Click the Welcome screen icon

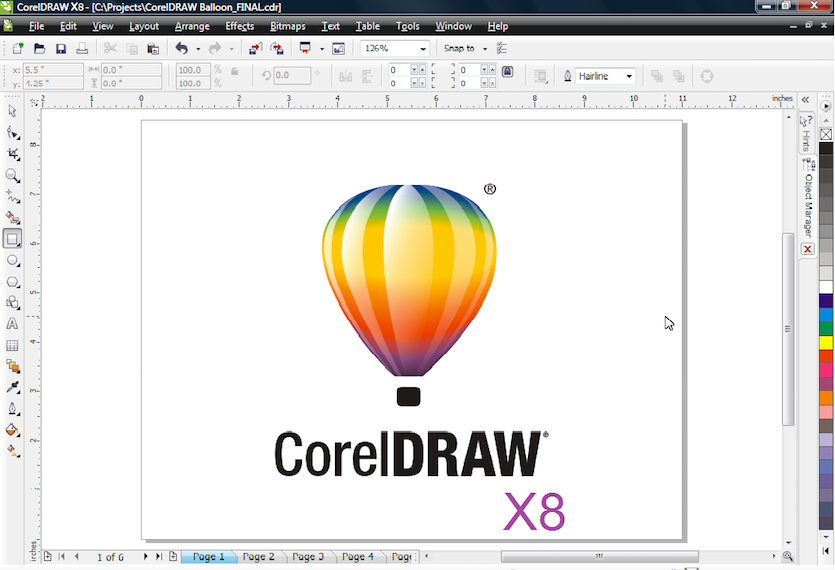[339, 48]
